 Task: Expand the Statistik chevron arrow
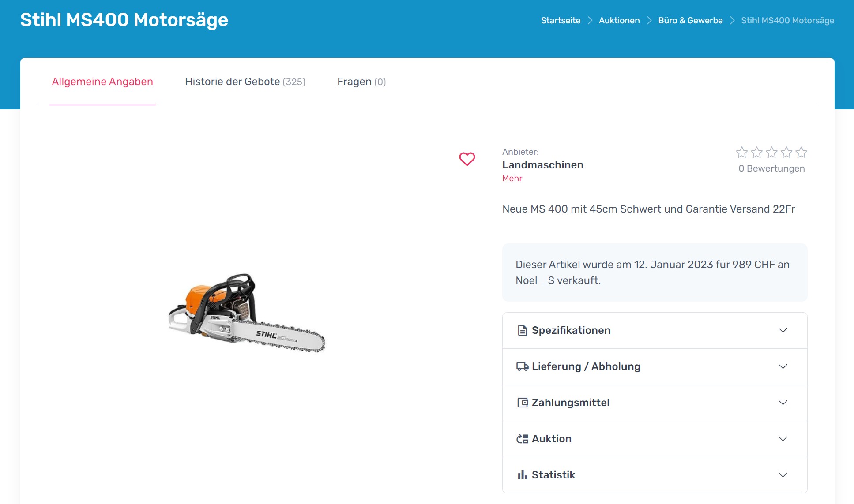click(x=783, y=475)
